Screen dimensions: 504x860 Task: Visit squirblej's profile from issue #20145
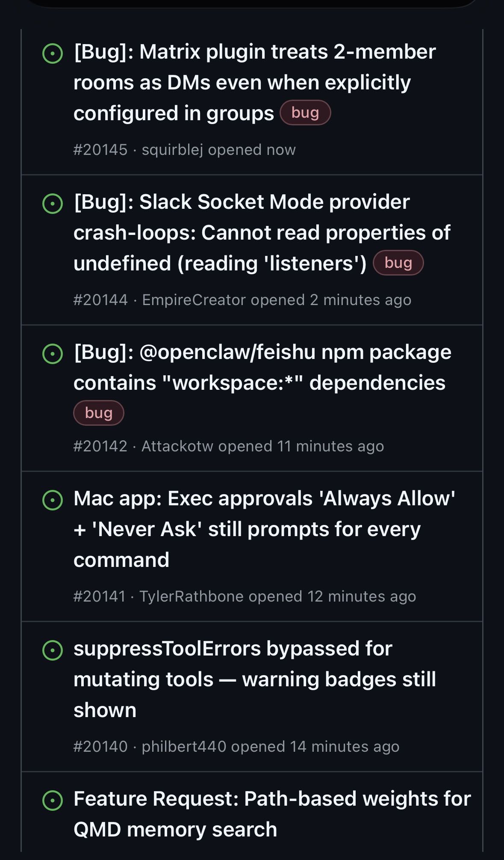click(x=172, y=150)
